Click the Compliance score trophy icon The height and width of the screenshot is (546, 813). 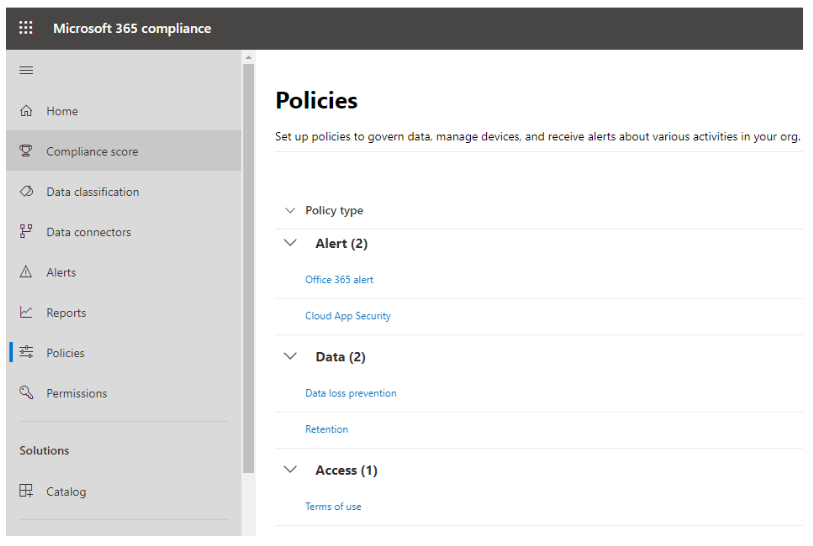pyautogui.click(x=26, y=151)
